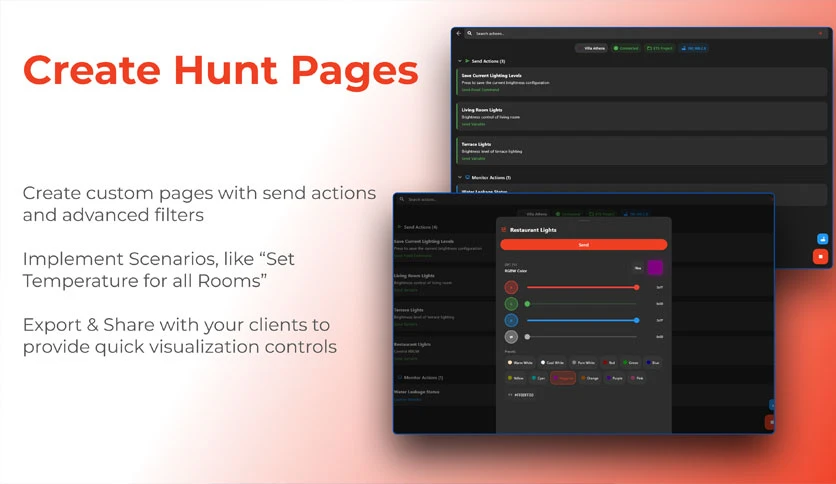
Task: Click the purple color preview swatch
Action: click(x=655, y=267)
